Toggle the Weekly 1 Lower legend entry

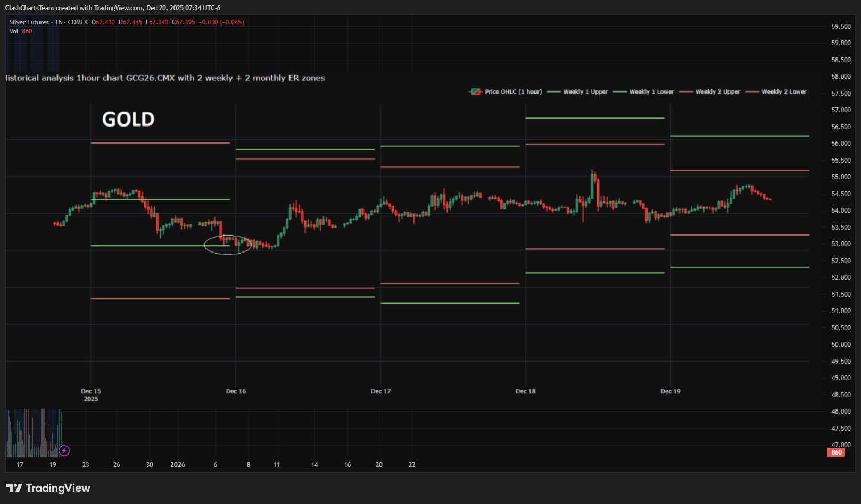[643, 92]
